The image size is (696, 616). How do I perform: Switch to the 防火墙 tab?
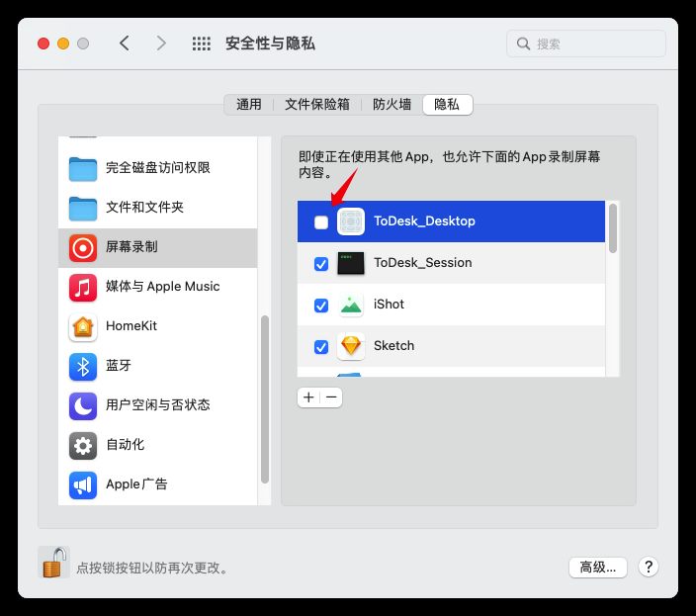coord(391,105)
